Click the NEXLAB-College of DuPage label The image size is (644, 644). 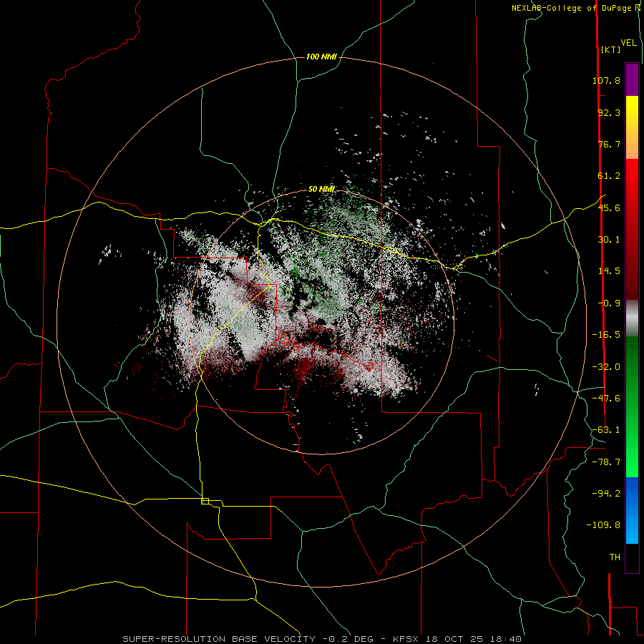[572, 8]
